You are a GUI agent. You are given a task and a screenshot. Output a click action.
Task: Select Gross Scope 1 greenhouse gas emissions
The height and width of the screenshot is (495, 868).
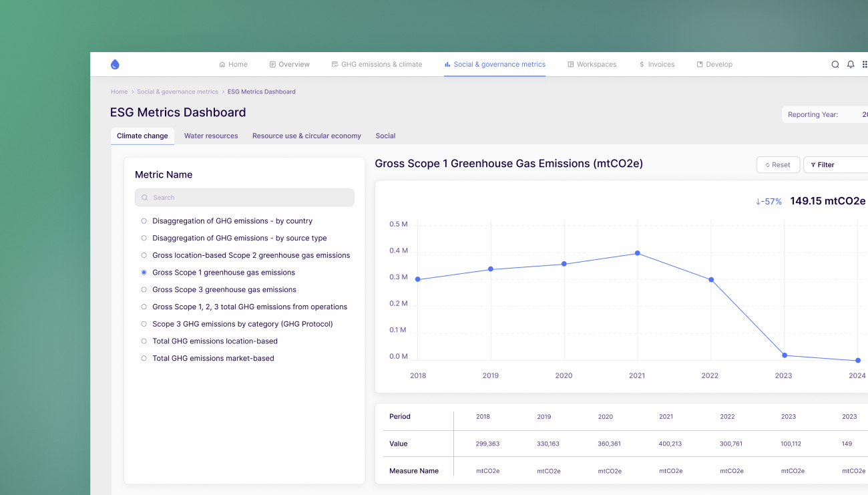click(x=218, y=273)
